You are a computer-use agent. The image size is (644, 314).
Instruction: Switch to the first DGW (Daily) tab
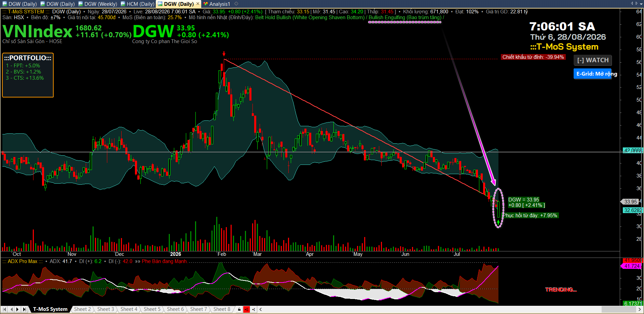tap(20, 4)
